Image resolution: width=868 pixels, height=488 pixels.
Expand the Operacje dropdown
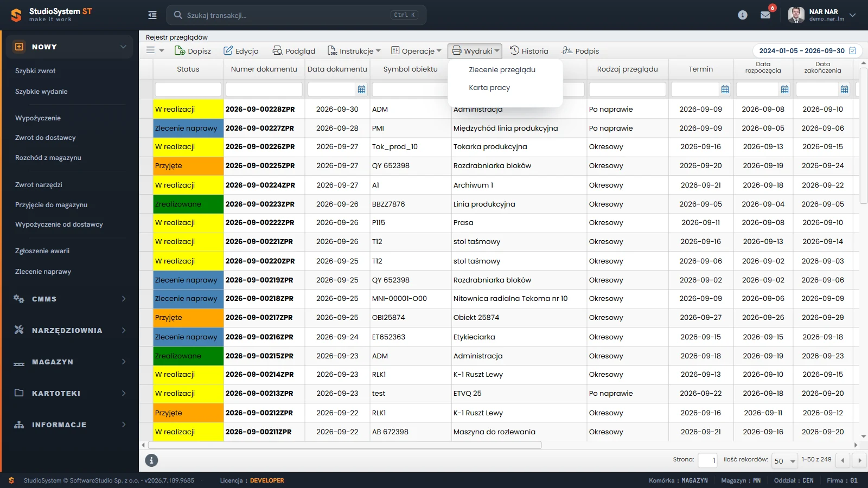(x=416, y=51)
